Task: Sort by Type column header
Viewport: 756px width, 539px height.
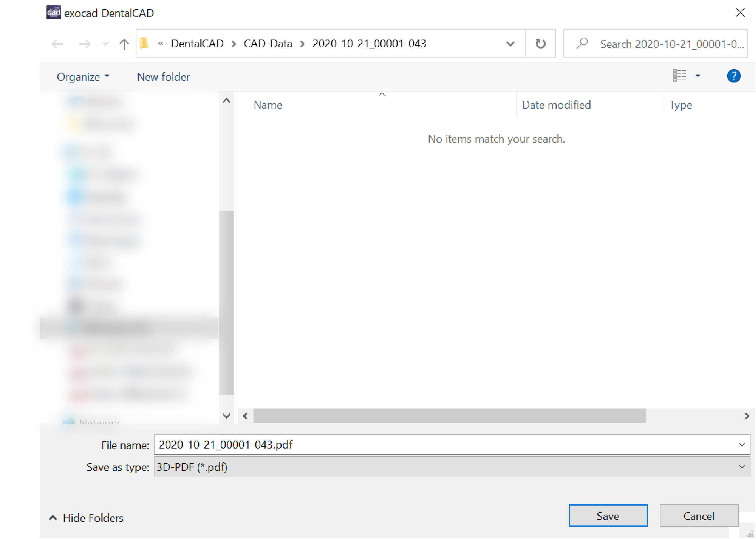Action: (x=681, y=105)
